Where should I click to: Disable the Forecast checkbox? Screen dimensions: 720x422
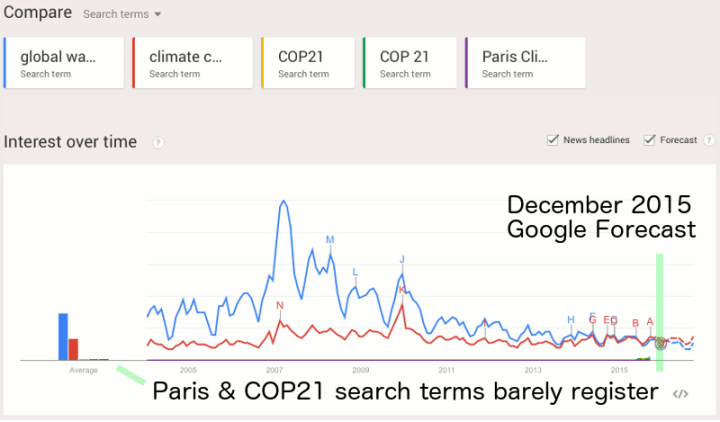click(649, 140)
